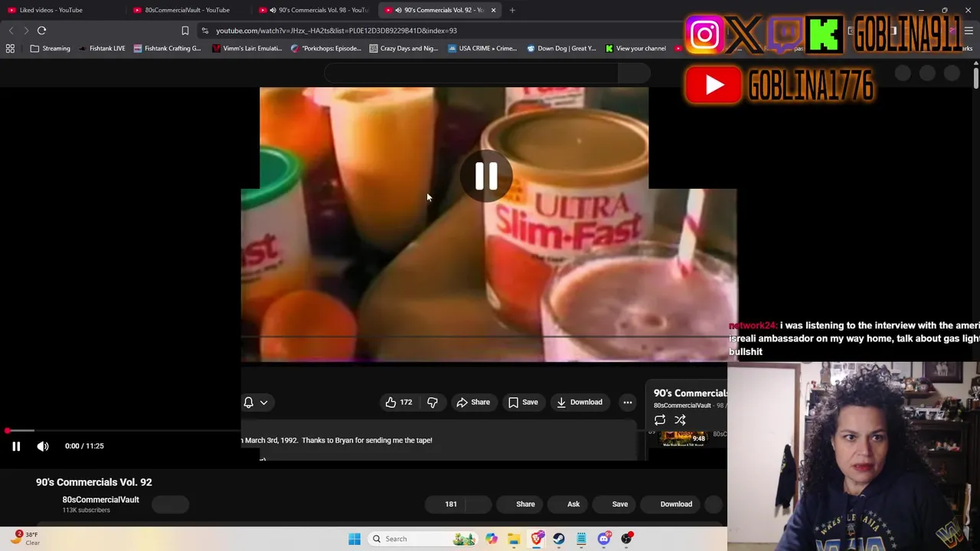
Task: Toggle playlist loop icon
Action: pyautogui.click(x=660, y=420)
